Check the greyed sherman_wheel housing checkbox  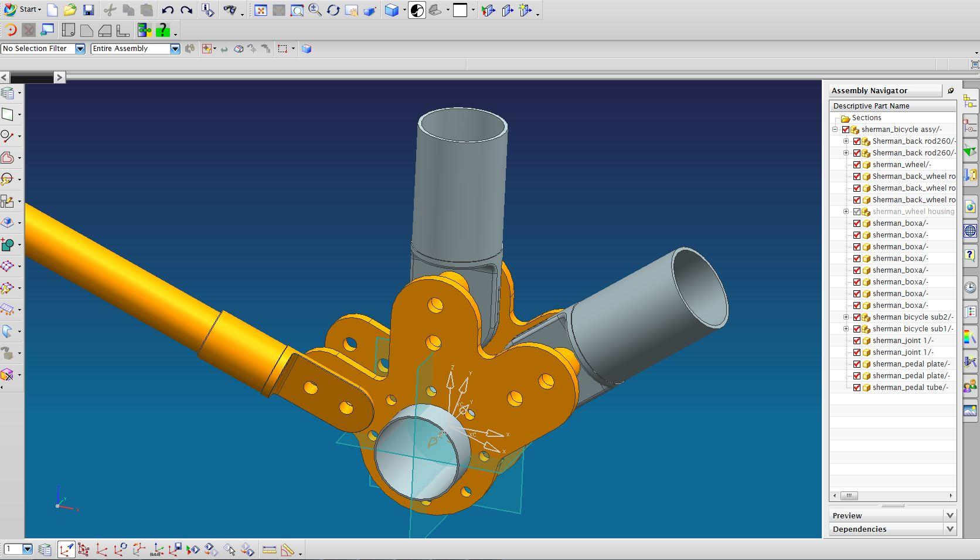pyautogui.click(x=857, y=212)
